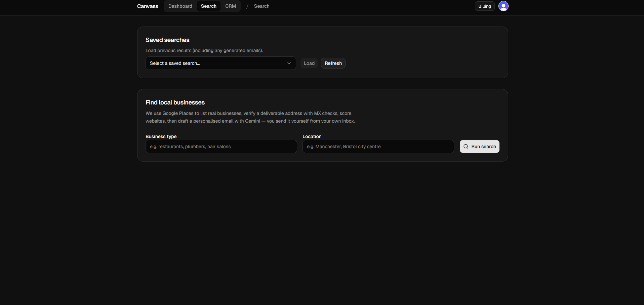Click the Run search button
The image size is (644, 305).
pyautogui.click(x=480, y=146)
